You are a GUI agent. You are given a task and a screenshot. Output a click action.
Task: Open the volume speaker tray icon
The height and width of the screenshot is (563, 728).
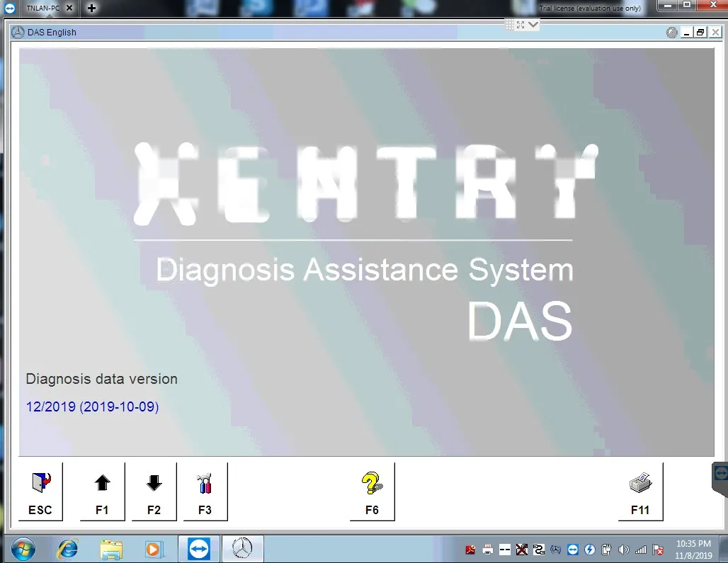click(x=623, y=550)
